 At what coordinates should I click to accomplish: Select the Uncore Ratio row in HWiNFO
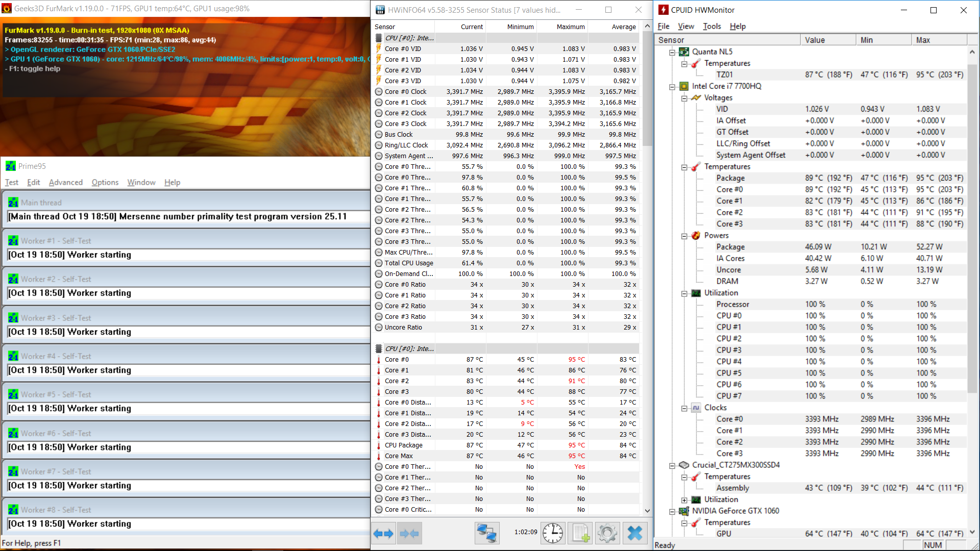(506, 328)
